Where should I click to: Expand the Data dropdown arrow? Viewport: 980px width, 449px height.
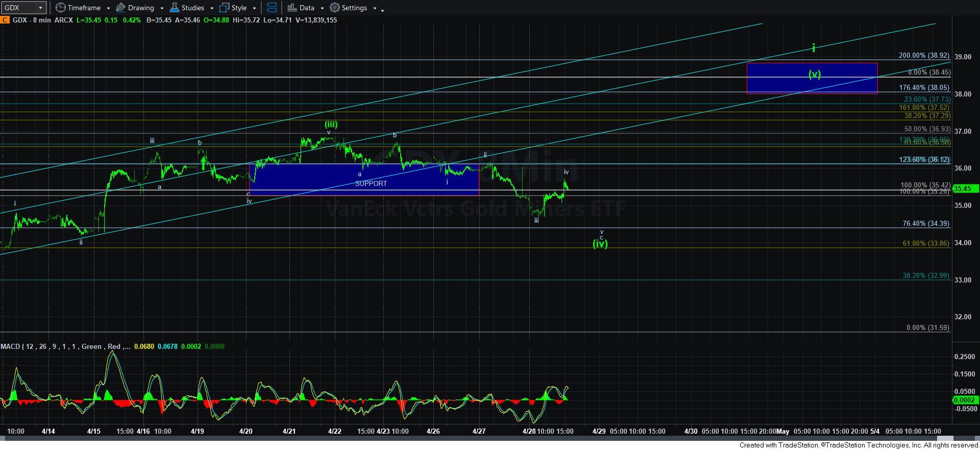pyautogui.click(x=322, y=8)
